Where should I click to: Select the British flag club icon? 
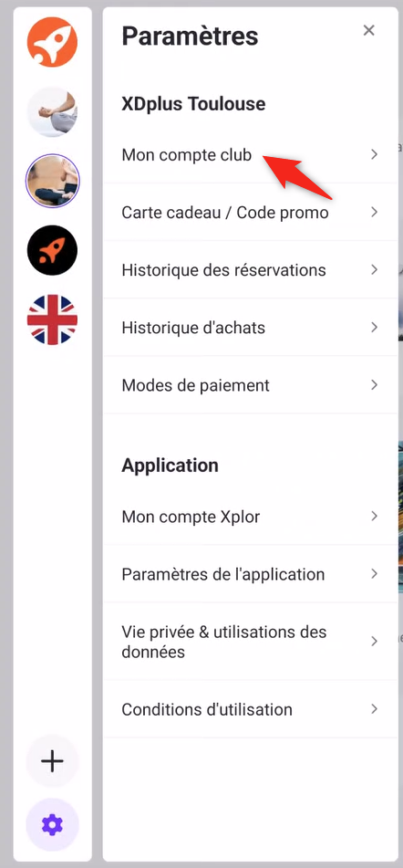pyautogui.click(x=53, y=319)
